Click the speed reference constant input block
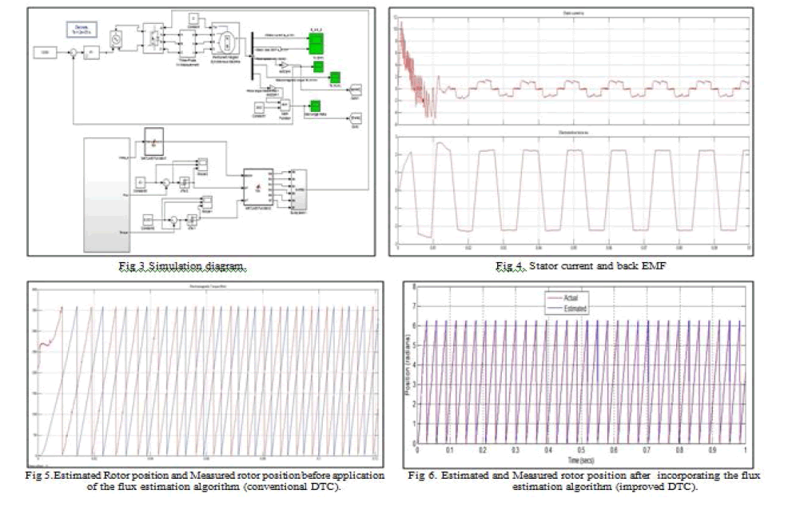 point(44,53)
